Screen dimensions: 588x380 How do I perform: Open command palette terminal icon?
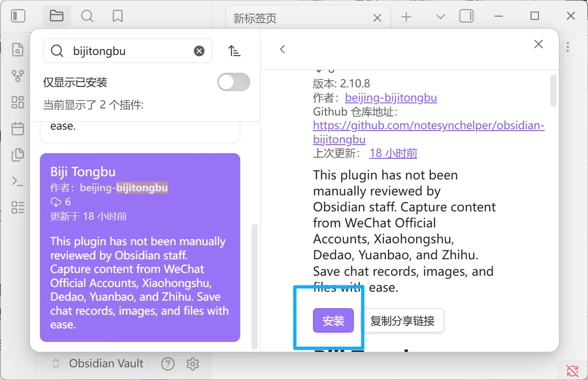(x=18, y=181)
